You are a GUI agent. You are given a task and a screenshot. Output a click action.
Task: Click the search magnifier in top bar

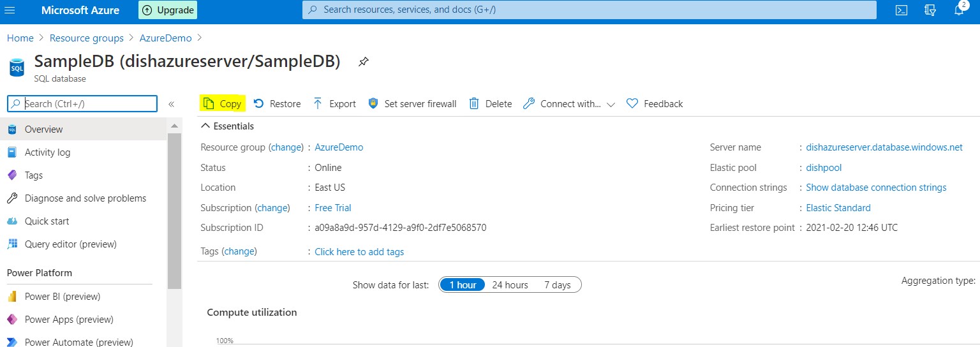(x=313, y=10)
